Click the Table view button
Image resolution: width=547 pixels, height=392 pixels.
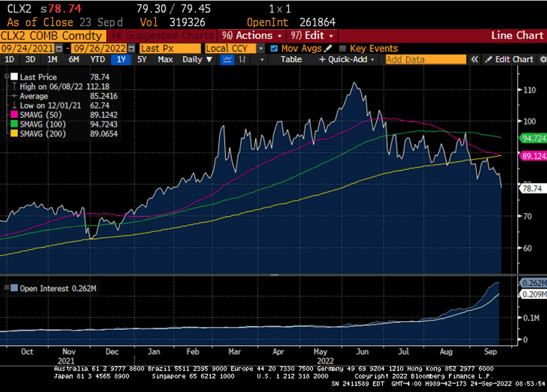point(291,60)
